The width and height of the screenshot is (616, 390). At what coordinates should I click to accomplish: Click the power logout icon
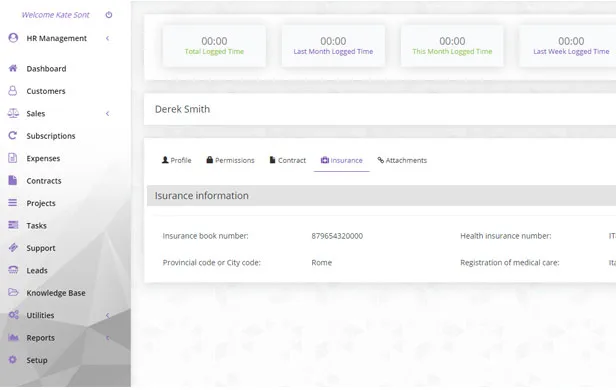(x=109, y=15)
